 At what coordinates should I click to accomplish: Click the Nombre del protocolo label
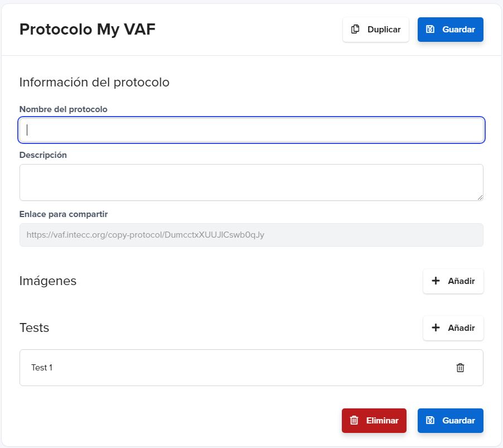pyautogui.click(x=63, y=109)
